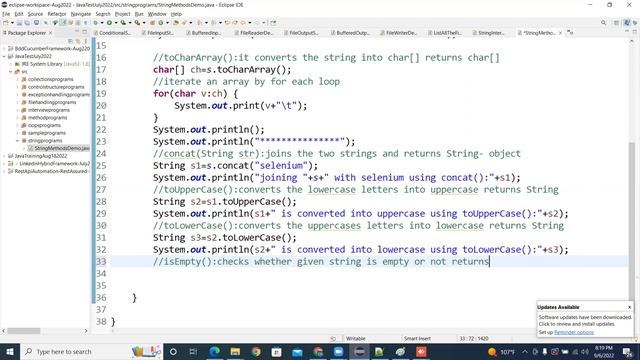Close the Updates Available popup
The width and height of the screenshot is (640, 360).
629,307
